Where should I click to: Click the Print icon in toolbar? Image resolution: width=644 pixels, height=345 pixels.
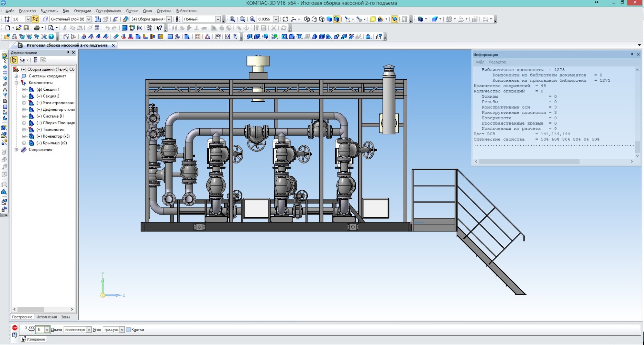36,28
